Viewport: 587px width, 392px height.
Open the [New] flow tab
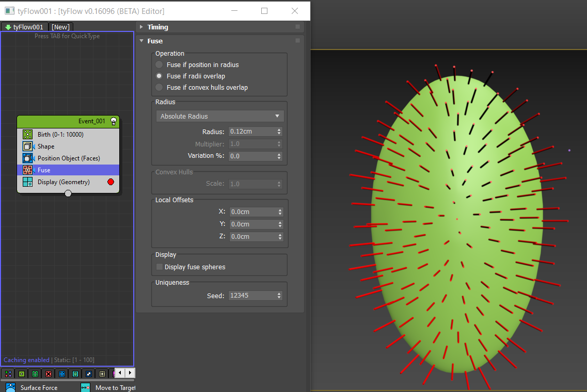[61, 27]
